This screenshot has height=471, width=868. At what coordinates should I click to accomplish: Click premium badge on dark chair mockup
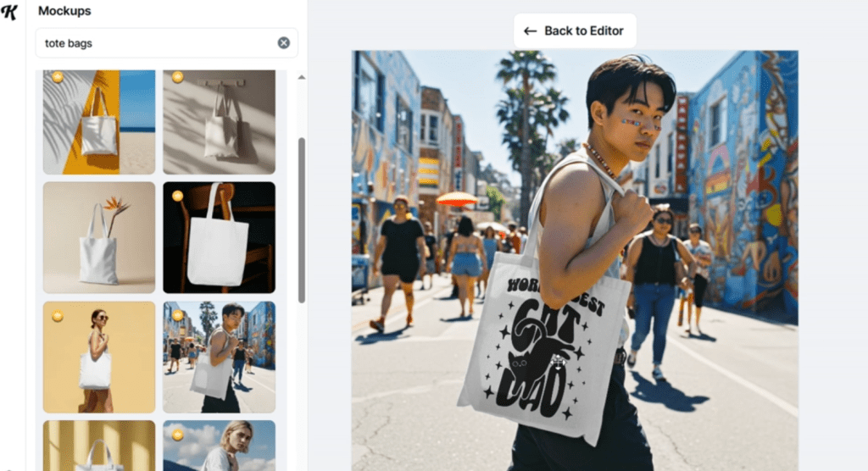(x=178, y=196)
